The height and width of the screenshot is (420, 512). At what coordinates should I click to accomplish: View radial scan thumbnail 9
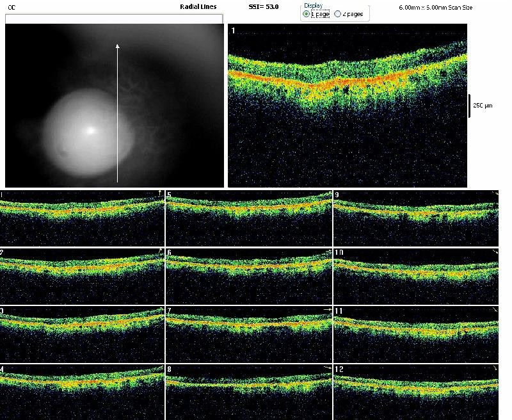point(415,218)
